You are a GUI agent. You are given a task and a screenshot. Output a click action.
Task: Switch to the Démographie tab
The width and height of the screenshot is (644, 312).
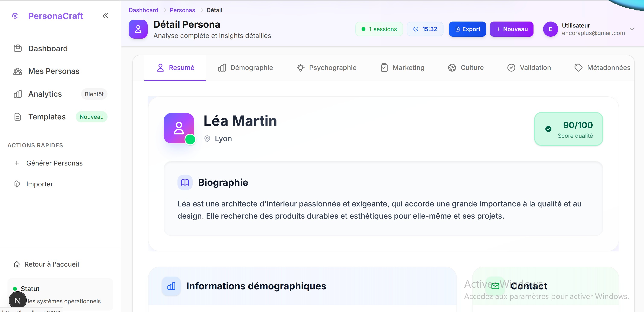click(245, 68)
